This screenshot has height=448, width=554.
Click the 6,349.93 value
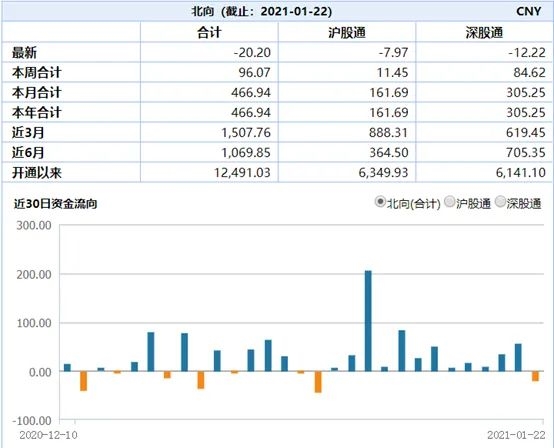pos(383,173)
